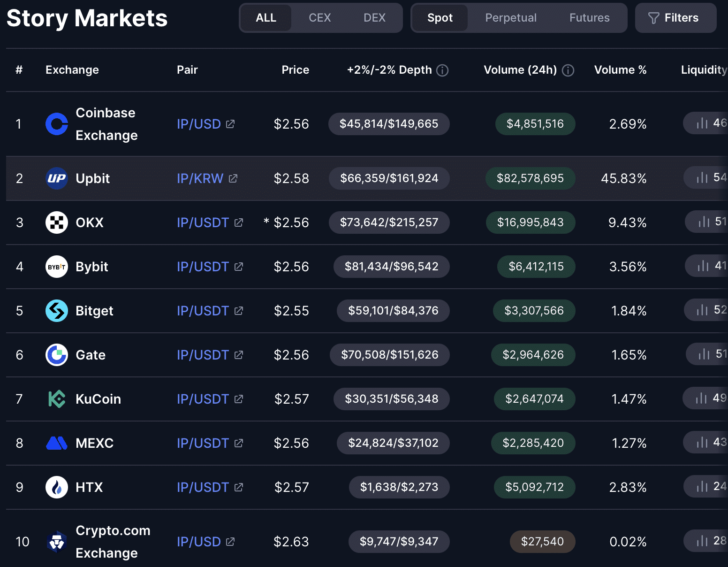Click the $82,578,695 volume value
728x567 pixels.
(530, 178)
